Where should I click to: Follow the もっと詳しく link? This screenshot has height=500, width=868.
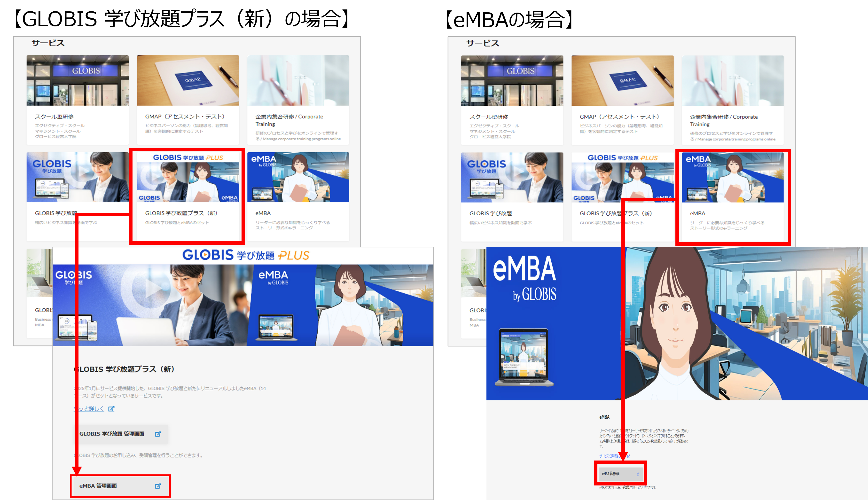tap(89, 409)
